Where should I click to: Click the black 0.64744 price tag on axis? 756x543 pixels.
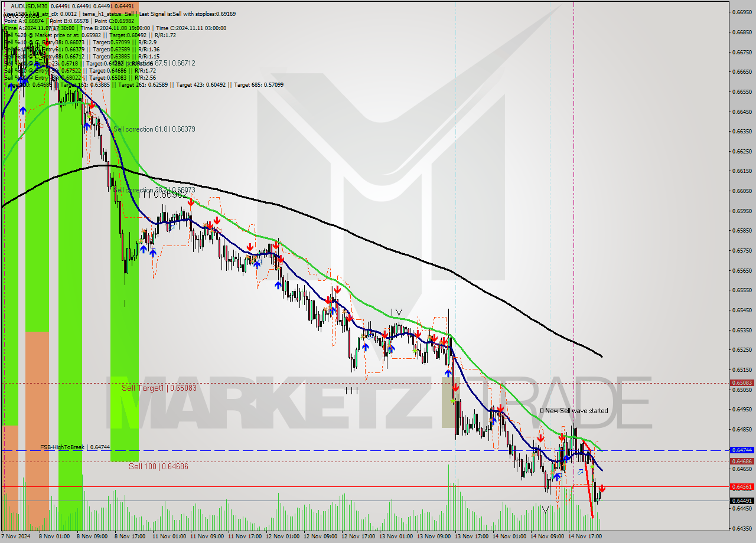click(742, 450)
